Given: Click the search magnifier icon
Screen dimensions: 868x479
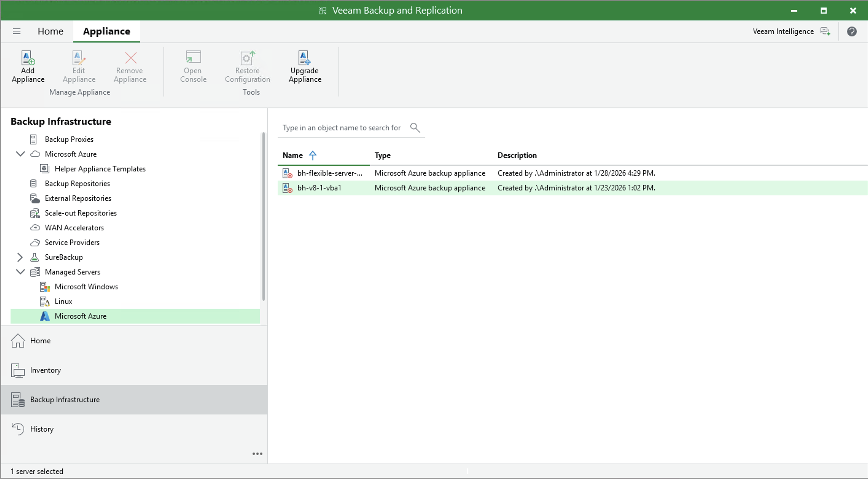Looking at the screenshot, I should tap(415, 128).
